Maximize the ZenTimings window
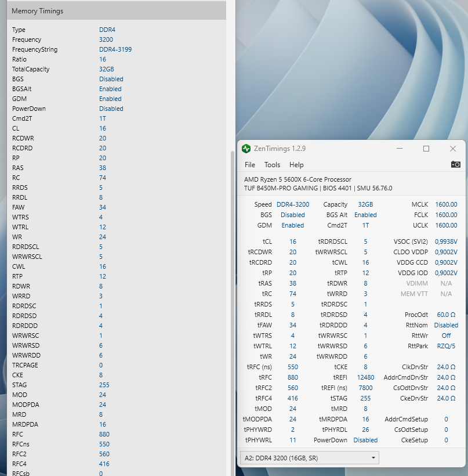Screen dimensions: 468x476 [426, 149]
